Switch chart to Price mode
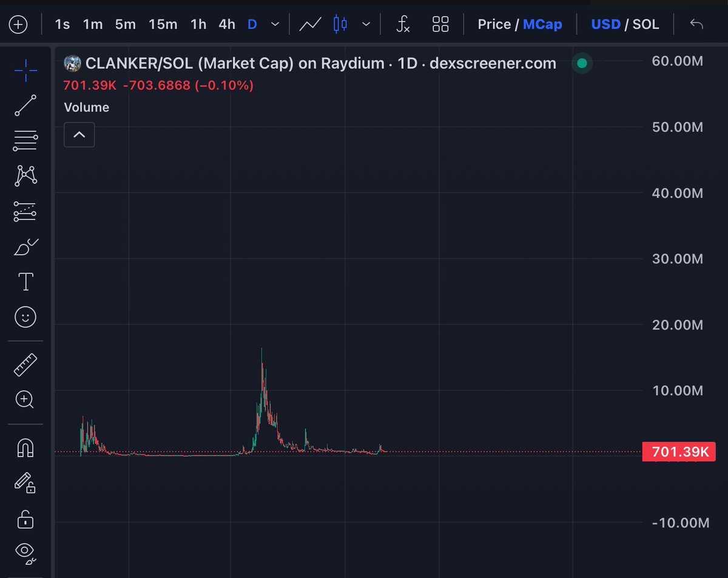 click(x=494, y=25)
